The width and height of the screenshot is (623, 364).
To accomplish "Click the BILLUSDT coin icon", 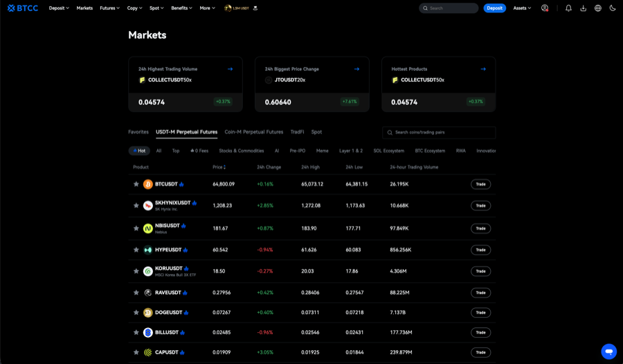I will (148, 333).
